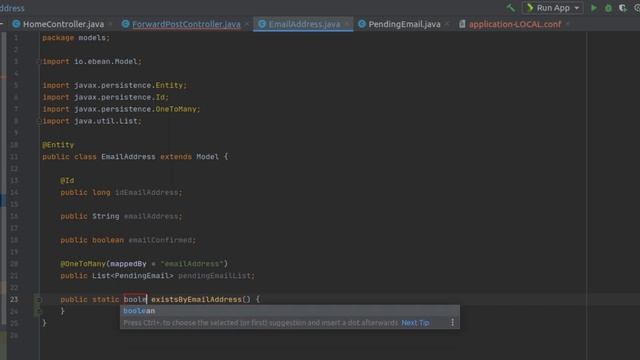Switch to the ForwardPostController.java tab
Viewport: 640px width, 360px height.
tap(186, 24)
